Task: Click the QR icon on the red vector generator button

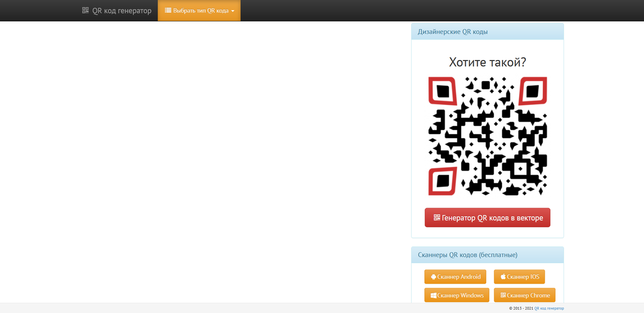Action: 437,218
